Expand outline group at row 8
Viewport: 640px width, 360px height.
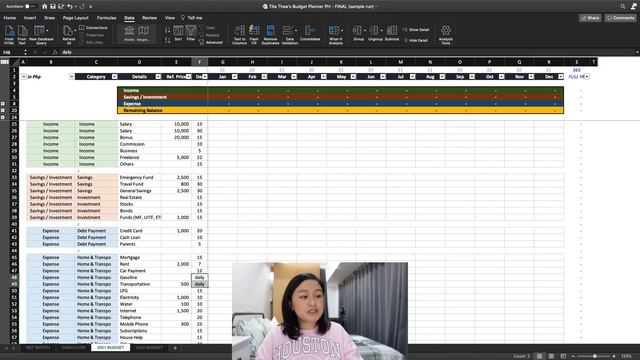point(3,104)
